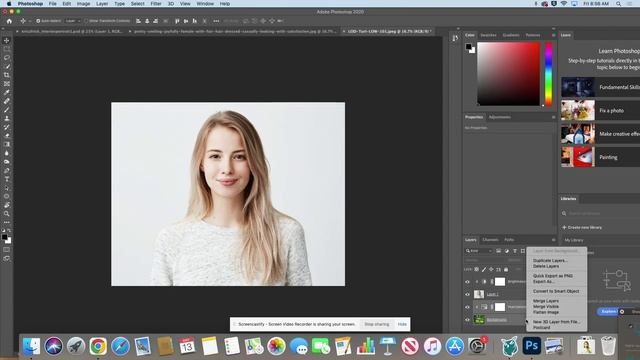The width and height of the screenshot is (640, 360).
Task: Hide the Background layer eye
Action: [467, 320]
